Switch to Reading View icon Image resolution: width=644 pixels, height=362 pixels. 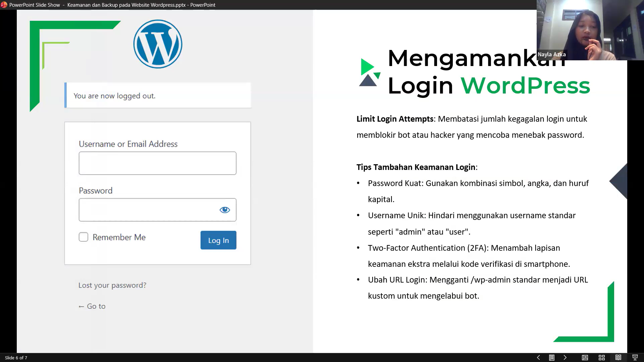tap(618, 358)
